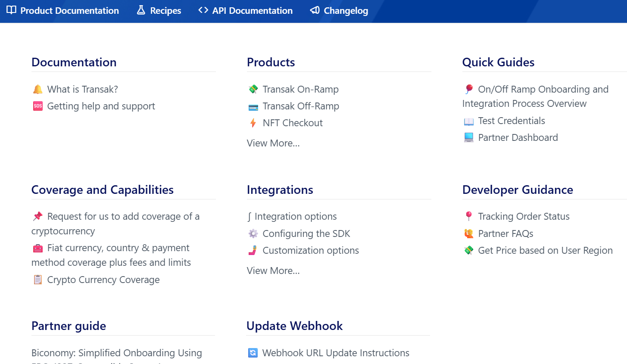The height and width of the screenshot is (364, 627).
Task: Click the lightning bolt icon by NFT Checkout
Action: (x=253, y=123)
